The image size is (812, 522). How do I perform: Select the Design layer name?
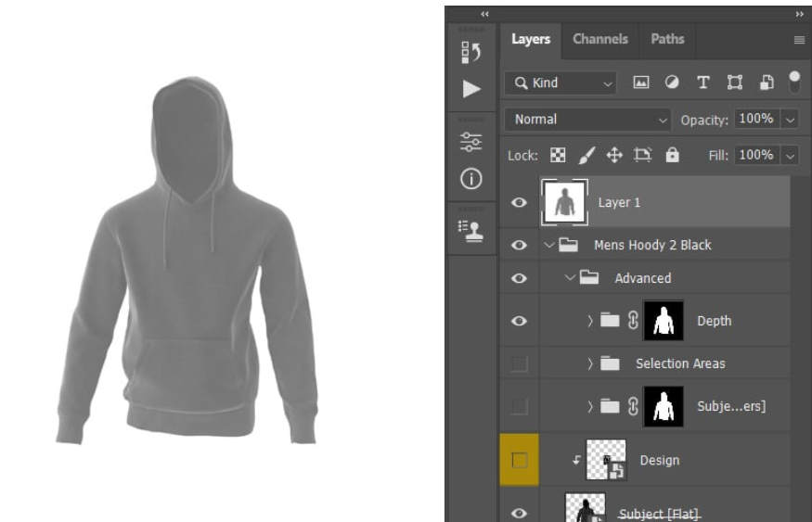659,460
